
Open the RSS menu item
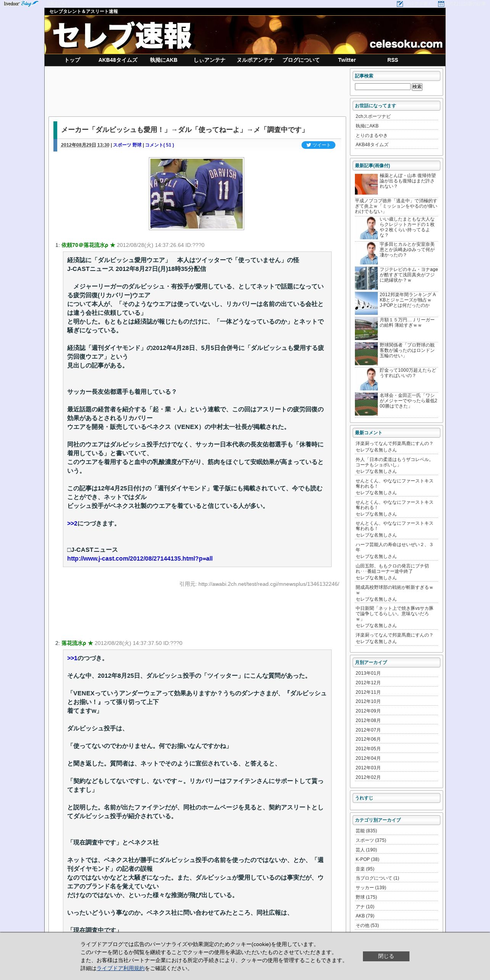pyautogui.click(x=393, y=60)
